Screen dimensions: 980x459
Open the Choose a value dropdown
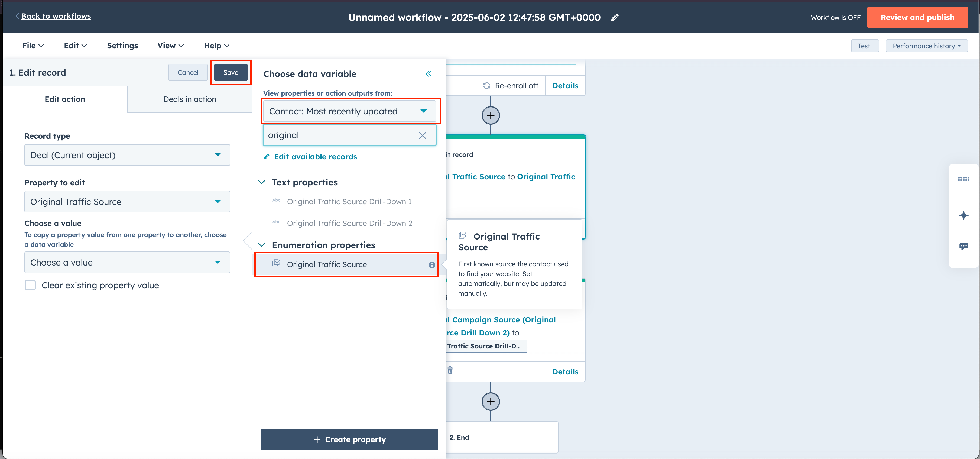[x=127, y=262]
